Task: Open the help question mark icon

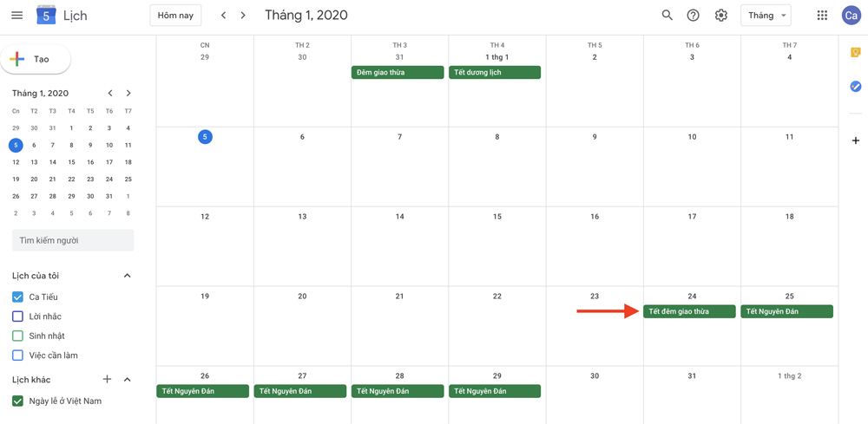Action: [693, 16]
